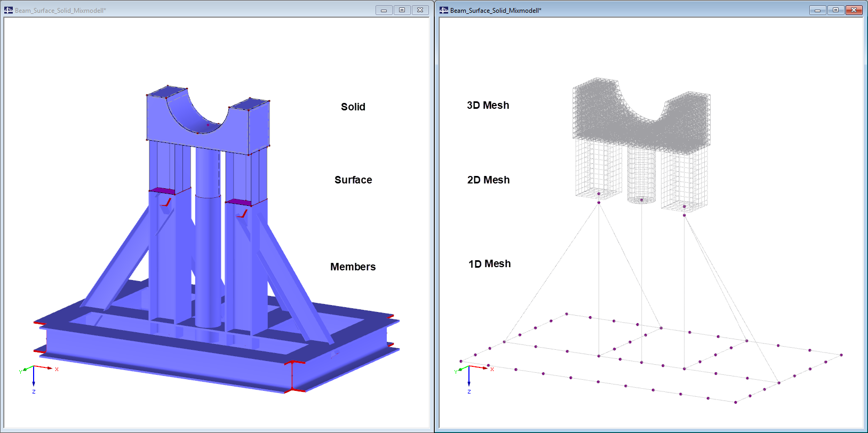Maximize the right Beam_Surface_Solid_Mixmodell window

(x=835, y=10)
